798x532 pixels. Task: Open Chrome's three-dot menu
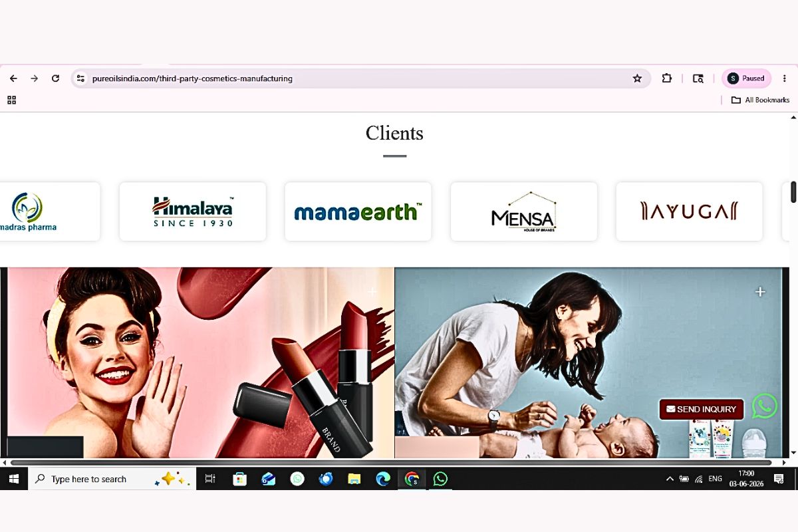coord(785,78)
